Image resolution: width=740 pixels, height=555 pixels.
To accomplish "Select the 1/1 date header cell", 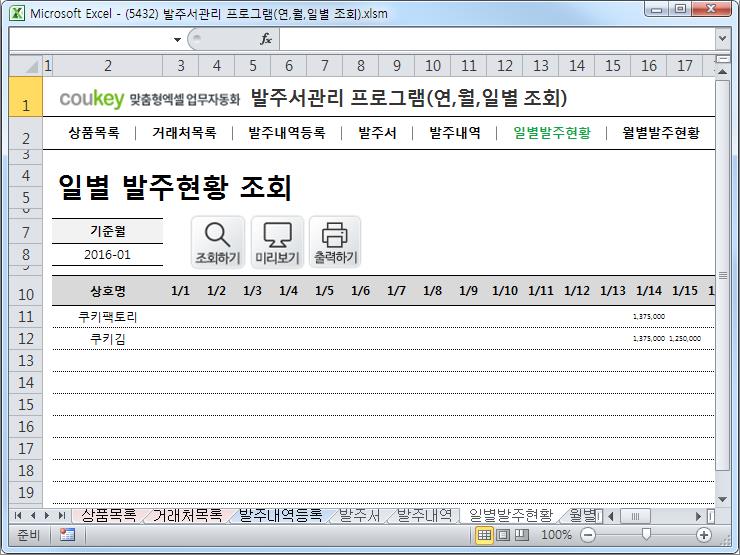I will click(180, 291).
